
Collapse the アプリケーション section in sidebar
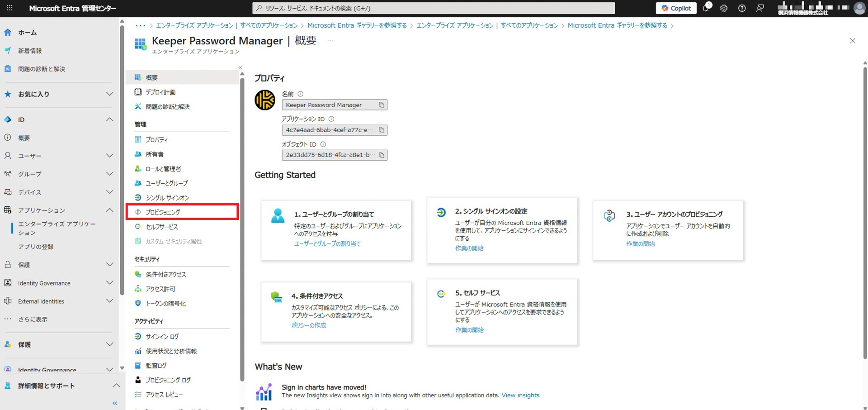(109, 210)
